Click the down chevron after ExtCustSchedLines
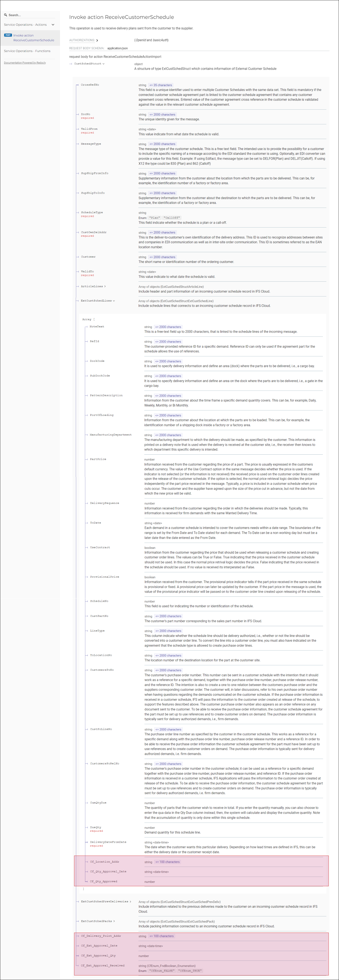This screenshot has width=339, height=980. [114, 301]
